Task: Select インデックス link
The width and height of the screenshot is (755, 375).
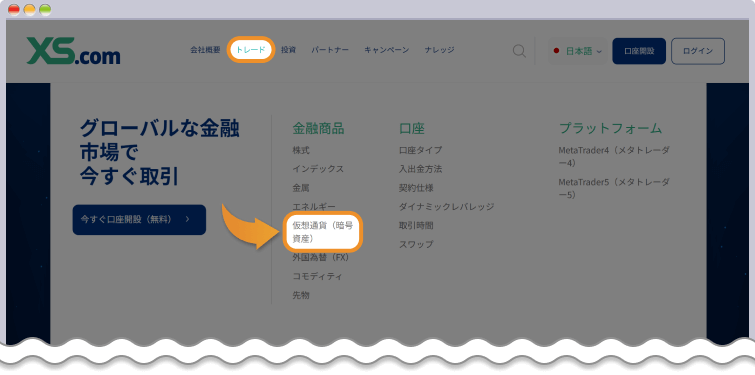Action: click(318, 169)
